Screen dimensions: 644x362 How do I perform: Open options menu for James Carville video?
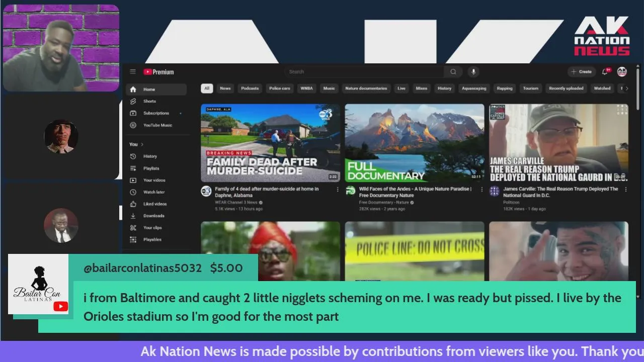pyautogui.click(x=626, y=190)
